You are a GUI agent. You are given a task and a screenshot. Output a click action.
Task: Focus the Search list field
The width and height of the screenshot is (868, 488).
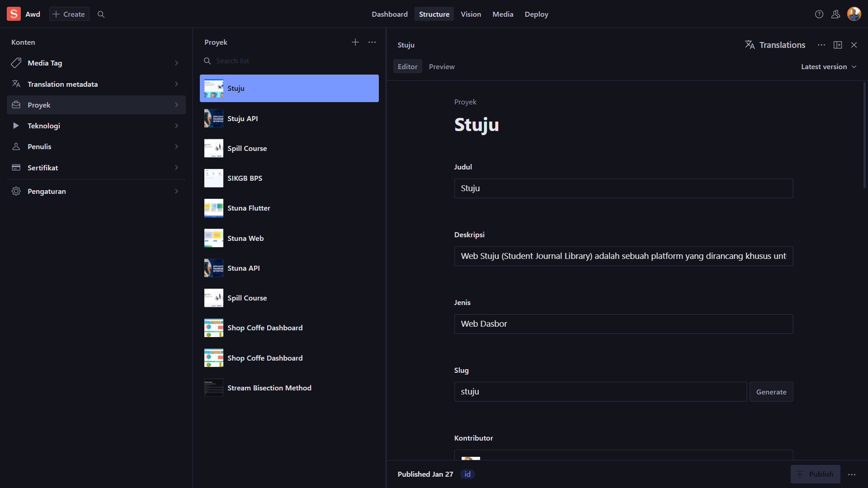[x=289, y=61]
